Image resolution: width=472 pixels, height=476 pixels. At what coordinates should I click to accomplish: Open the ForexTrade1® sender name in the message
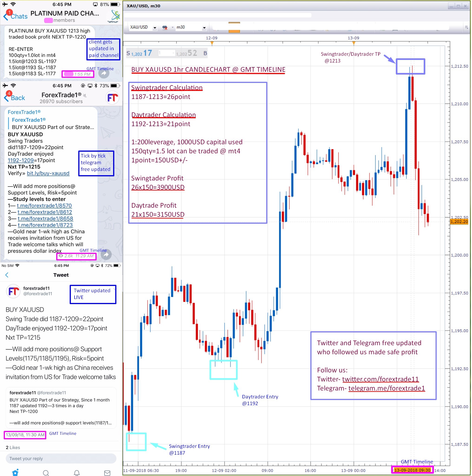tap(24, 112)
